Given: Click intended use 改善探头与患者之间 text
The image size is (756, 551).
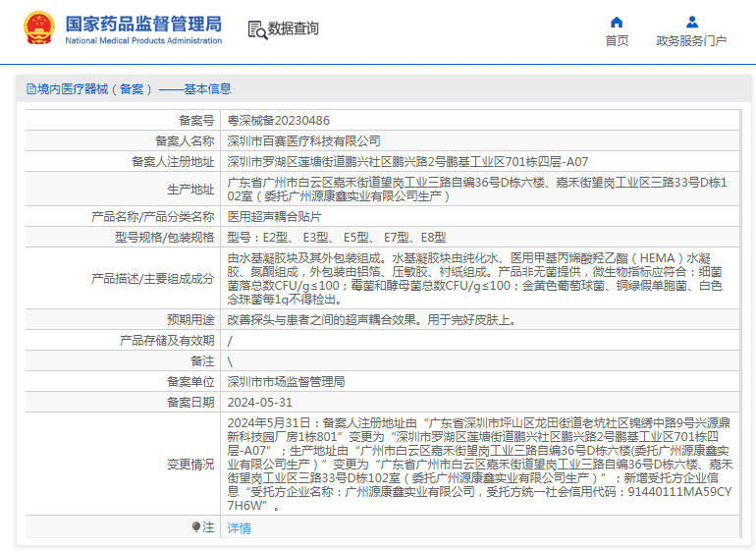Looking at the screenshot, I should (371, 320).
